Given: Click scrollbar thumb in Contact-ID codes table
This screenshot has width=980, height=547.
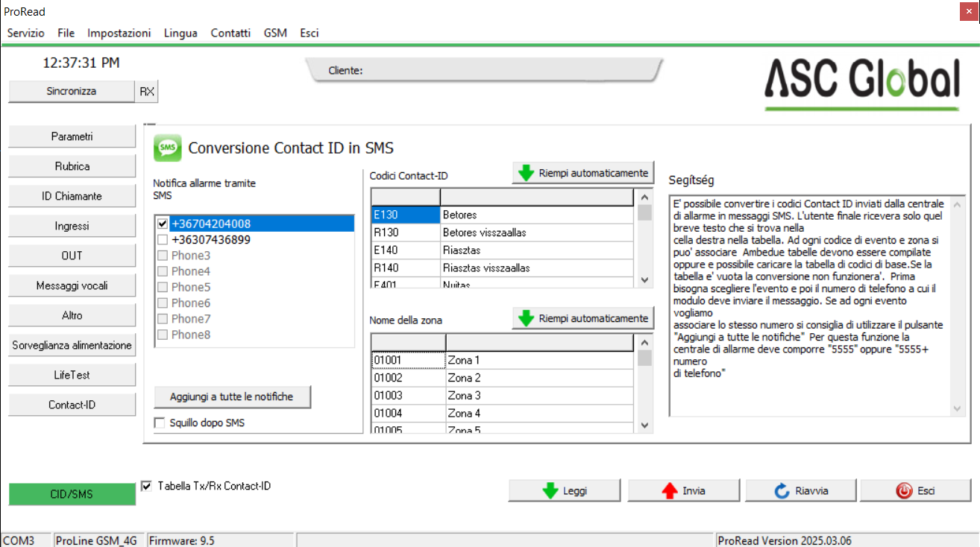Looking at the screenshot, I should pyautogui.click(x=644, y=213).
